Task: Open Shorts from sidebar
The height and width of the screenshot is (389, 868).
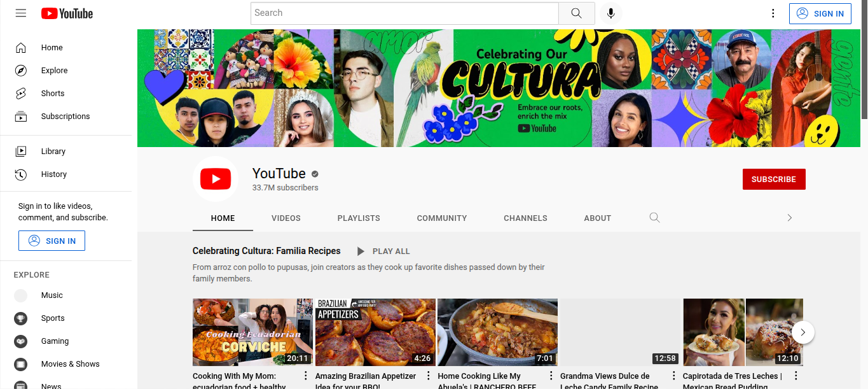Action: pyautogui.click(x=66, y=94)
